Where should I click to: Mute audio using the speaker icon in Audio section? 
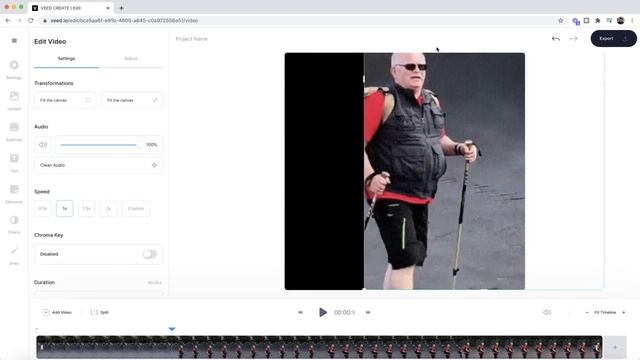tap(43, 144)
